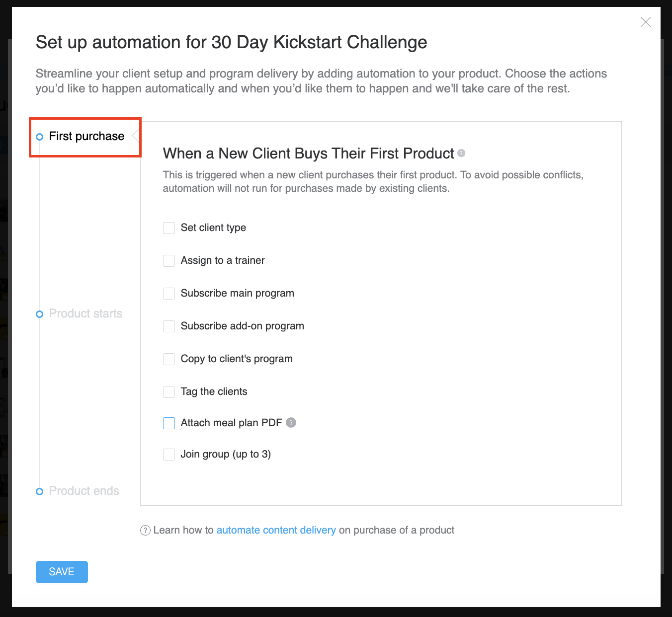672x617 pixels.
Task: Click question mark icon beside Learn how to
Action: 145,531
